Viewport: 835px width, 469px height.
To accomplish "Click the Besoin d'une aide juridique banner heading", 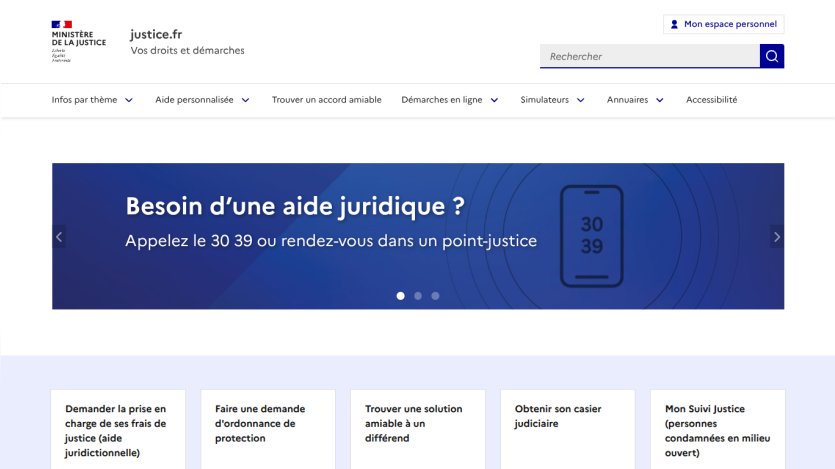I will pos(295,206).
